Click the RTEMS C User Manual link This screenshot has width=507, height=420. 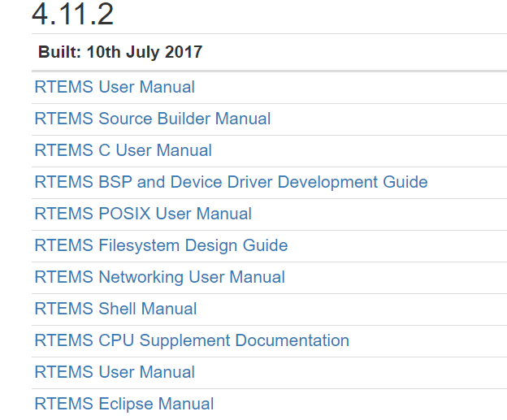(123, 150)
